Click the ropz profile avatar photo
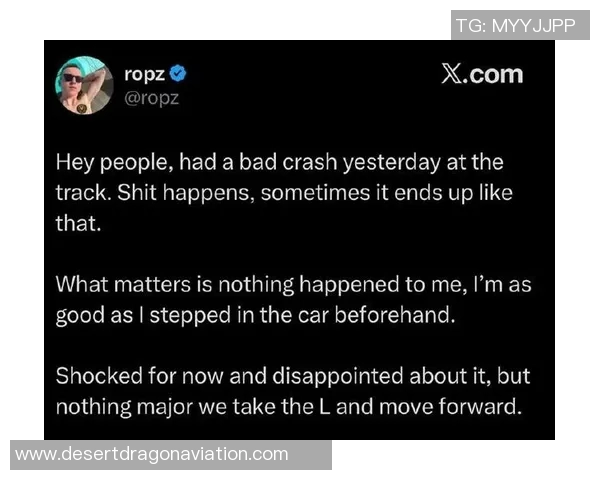Image resolution: width=600 pixels, height=480 pixels. pyautogui.click(x=84, y=85)
